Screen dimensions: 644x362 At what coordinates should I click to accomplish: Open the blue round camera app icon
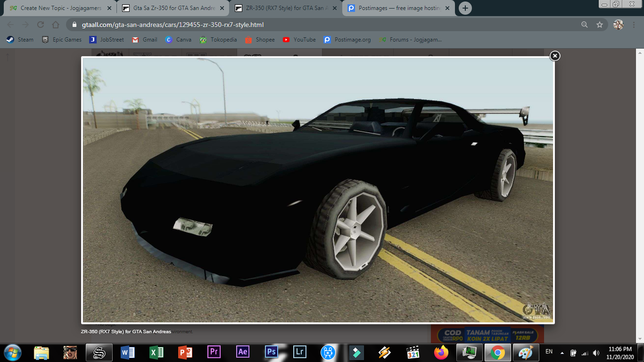tap(329, 352)
